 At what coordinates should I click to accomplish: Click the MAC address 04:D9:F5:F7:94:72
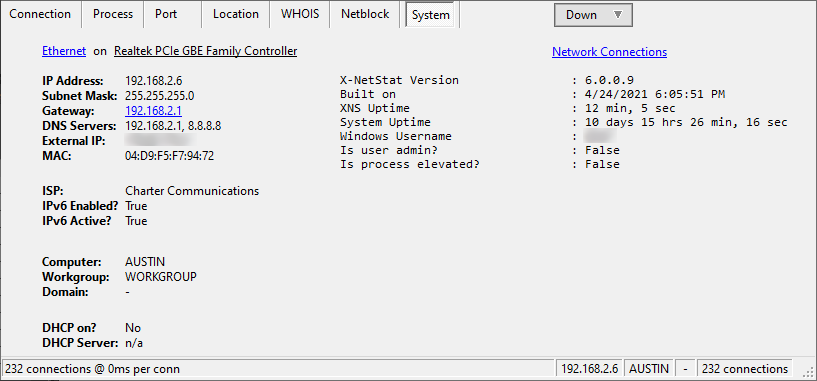(169, 156)
